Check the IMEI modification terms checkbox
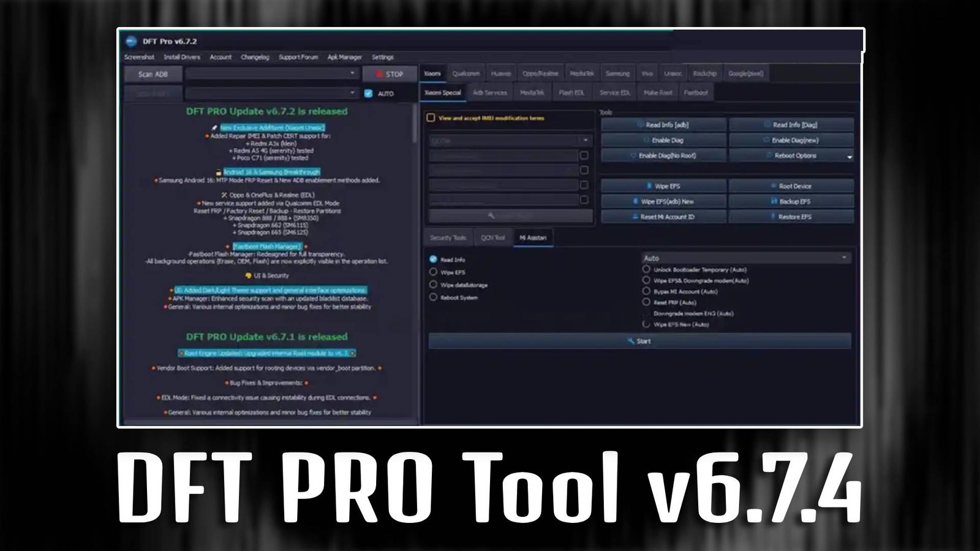This screenshot has width=980, height=551. point(431,118)
